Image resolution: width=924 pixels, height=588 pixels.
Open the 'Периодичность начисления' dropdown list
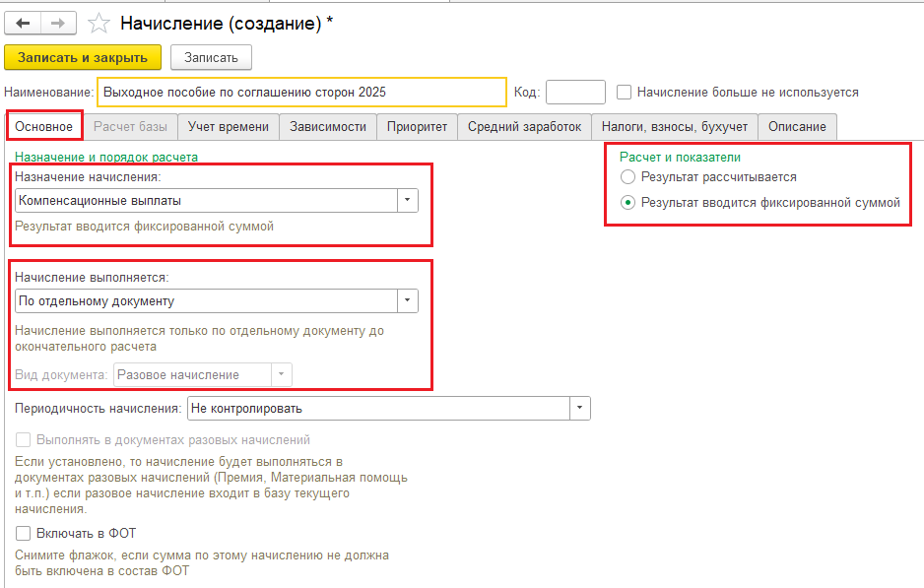(x=579, y=408)
